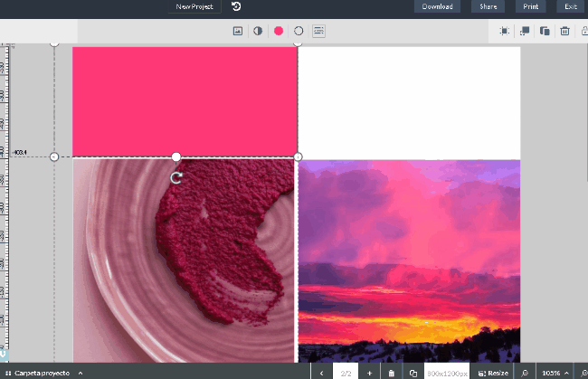The image size is (588, 379).
Task: Click the Share button
Action: [x=488, y=6]
